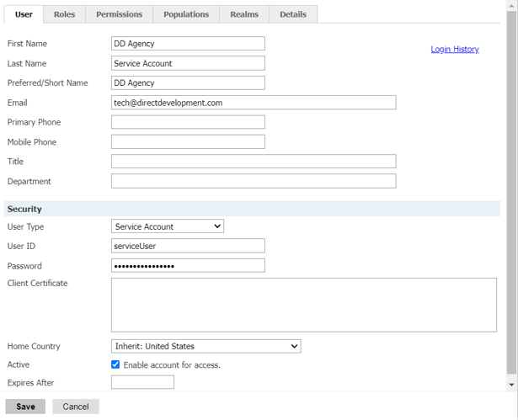Expand the User Type dropdown
This screenshot has height=420, width=518.
tap(168, 226)
